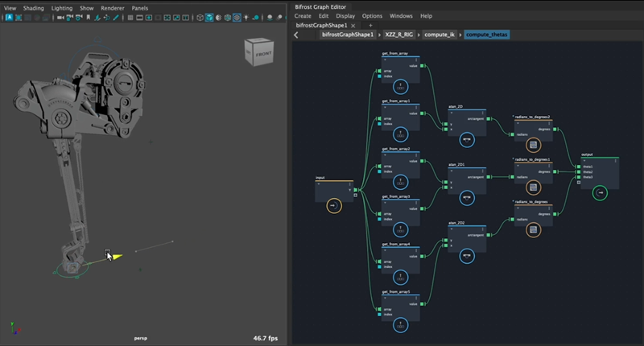Close the bifrostGraphShape1 tab
Screen dimensions: 644x346
tap(353, 26)
